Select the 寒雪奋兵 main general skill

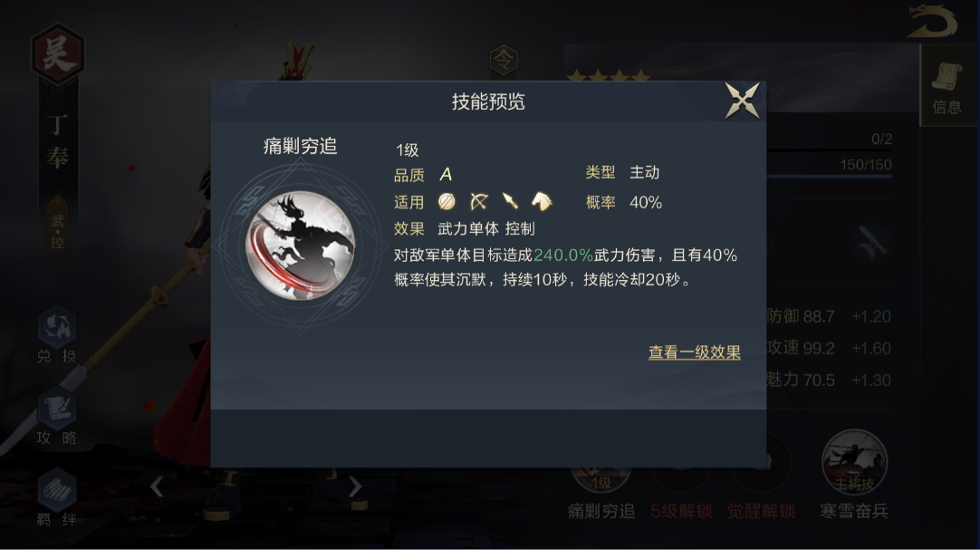[x=854, y=475]
